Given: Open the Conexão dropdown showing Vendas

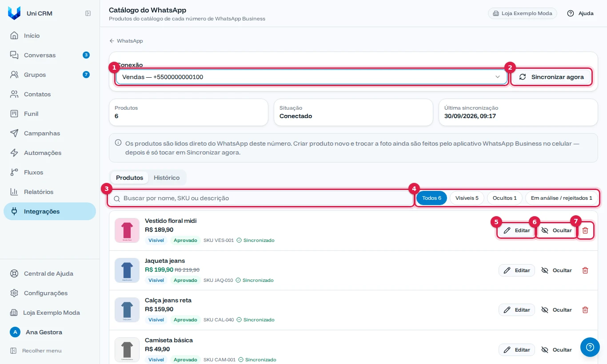Looking at the screenshot, I should coord(311,77).
